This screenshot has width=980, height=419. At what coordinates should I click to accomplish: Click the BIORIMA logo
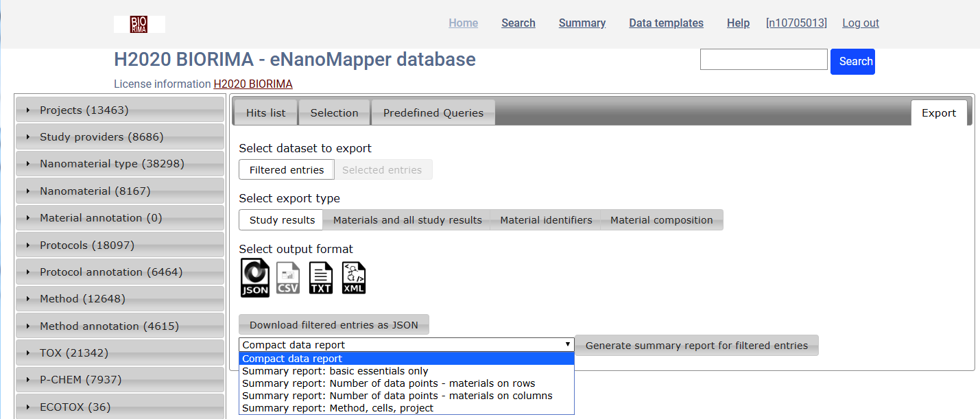click(139, 23)
